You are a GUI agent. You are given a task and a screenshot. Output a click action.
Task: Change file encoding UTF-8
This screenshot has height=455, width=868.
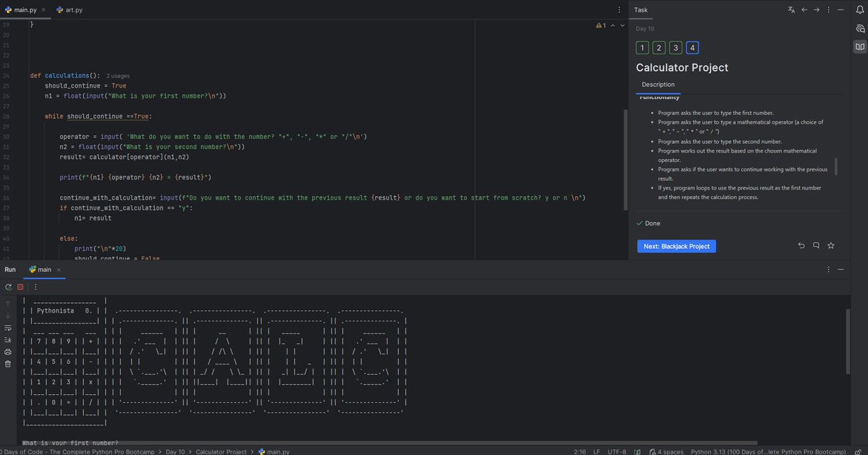point(617,451)
